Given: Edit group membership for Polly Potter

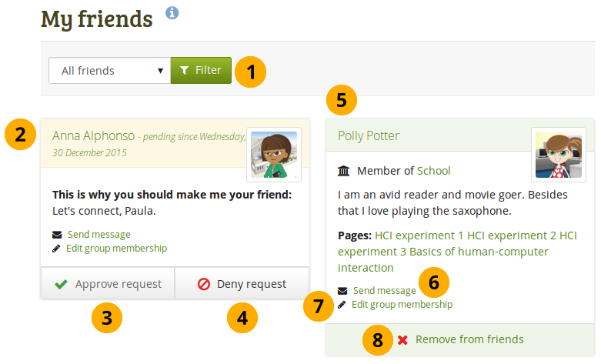Looking at the screenshot, I should pos(402,305).
